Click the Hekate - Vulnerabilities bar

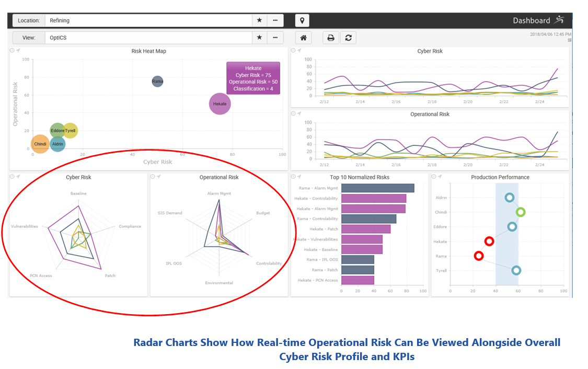362,239
